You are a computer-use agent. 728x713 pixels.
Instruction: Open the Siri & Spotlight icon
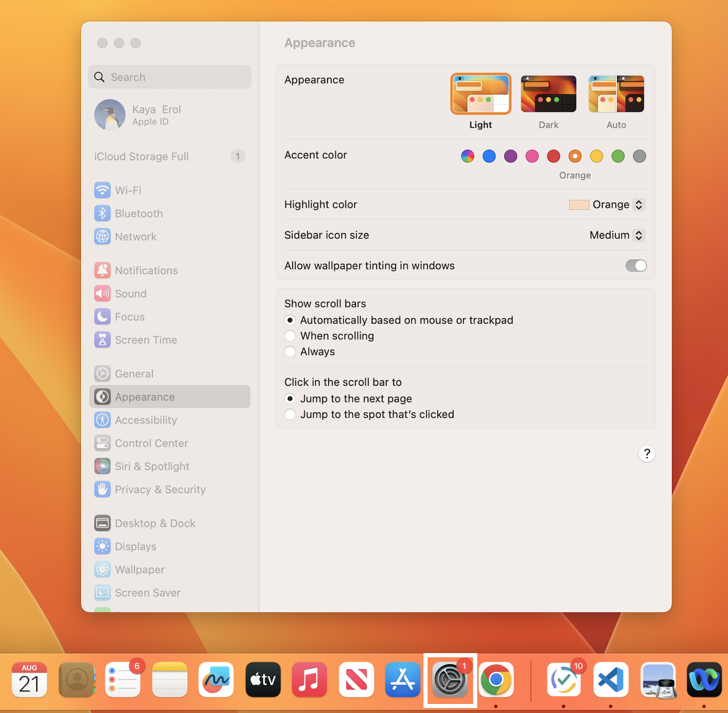[102, 466]
